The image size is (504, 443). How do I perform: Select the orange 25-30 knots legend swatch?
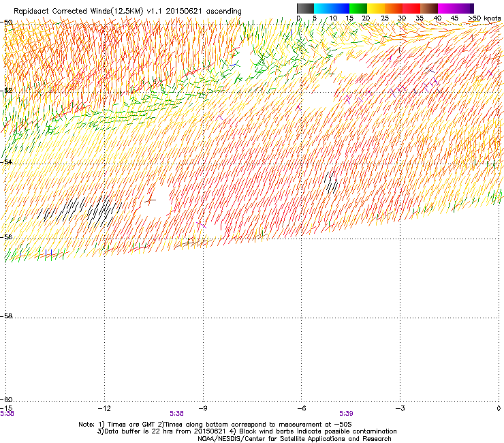pyautogui.click(x=394, y=8)
